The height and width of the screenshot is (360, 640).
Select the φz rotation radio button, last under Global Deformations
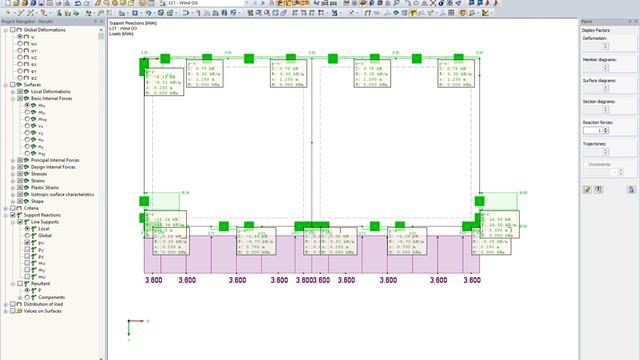click(20, 78)
